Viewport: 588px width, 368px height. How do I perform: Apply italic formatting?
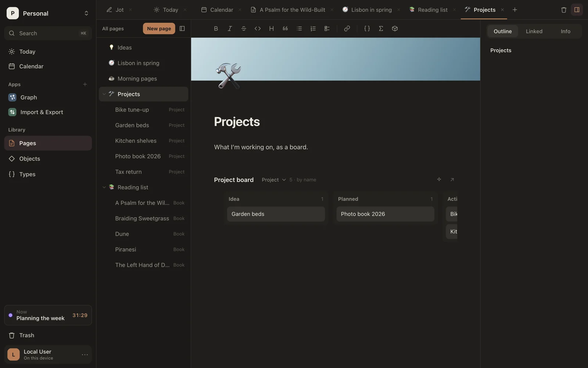[230, 29]
